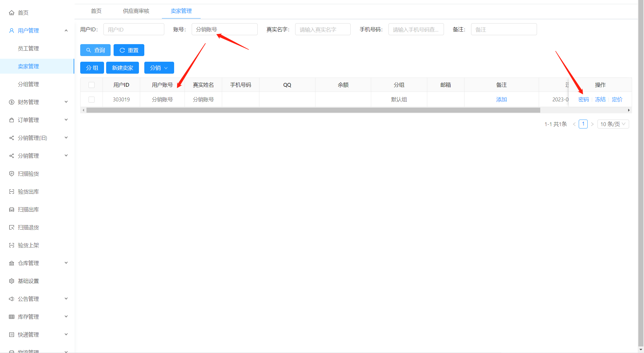Click the table scrollbar right arrow
Viewport: 644px width, 353px height.
point(629,110)
